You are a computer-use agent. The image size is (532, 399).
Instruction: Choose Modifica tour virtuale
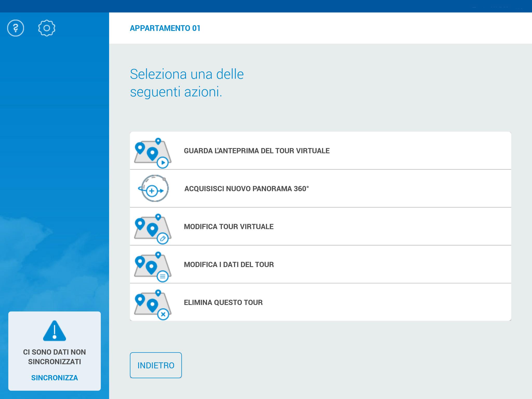click(x=321, y=227)
